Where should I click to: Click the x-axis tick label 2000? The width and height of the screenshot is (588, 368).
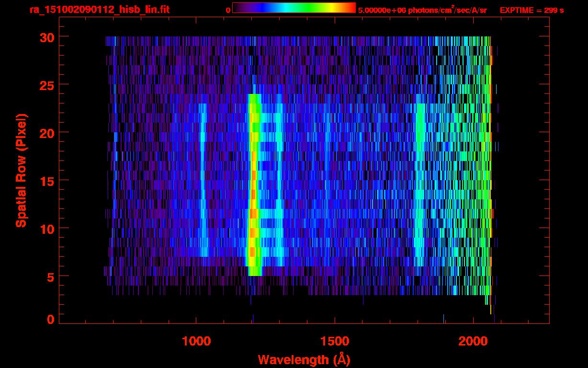473,341
